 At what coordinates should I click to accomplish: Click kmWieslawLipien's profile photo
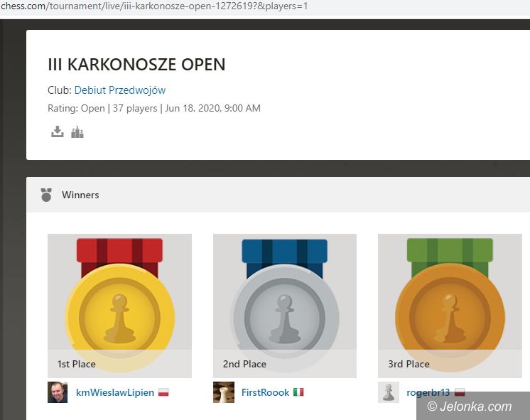58,392
